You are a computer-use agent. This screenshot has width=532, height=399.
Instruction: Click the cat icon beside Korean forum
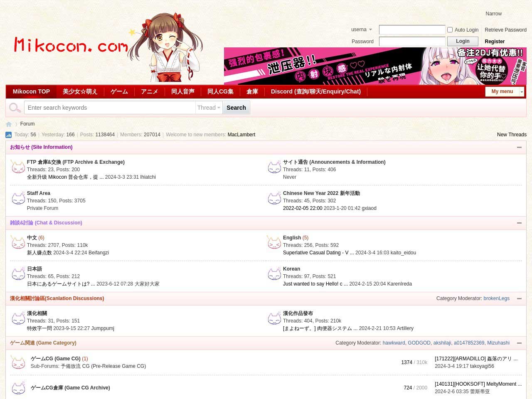274,274
